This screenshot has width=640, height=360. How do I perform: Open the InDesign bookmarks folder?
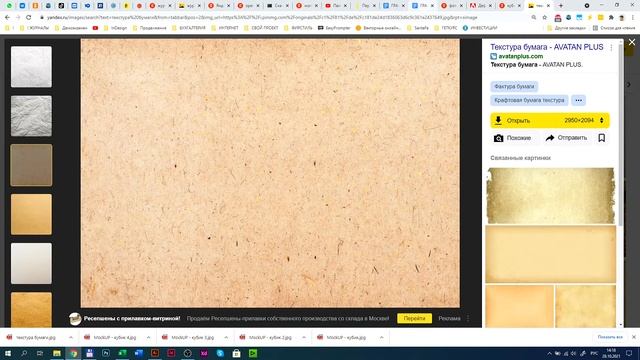pyautogui.click(x=116, y=28)
